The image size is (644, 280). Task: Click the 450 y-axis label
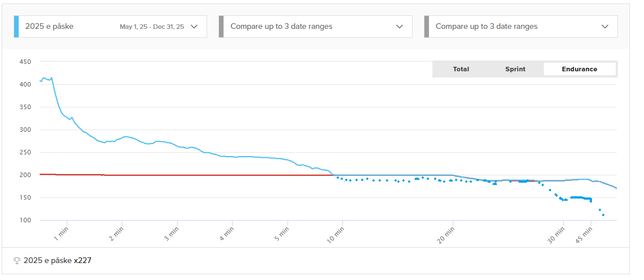pos(25,62)
